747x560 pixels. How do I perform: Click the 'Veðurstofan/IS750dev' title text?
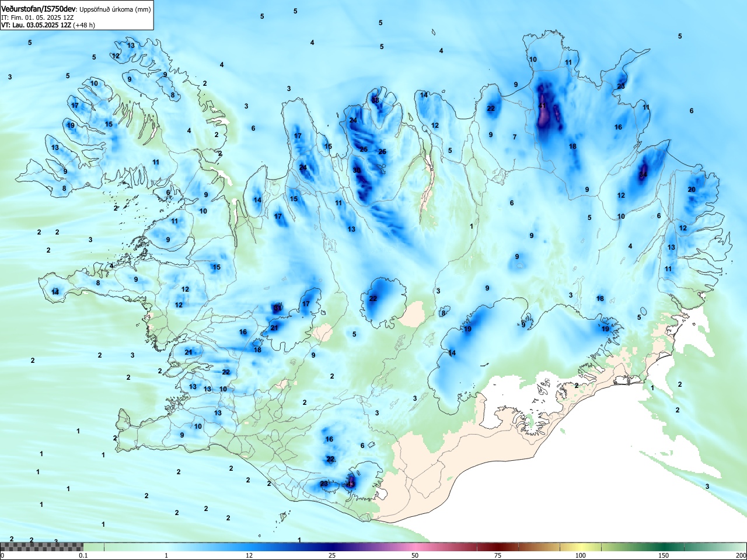pos(39,9)
